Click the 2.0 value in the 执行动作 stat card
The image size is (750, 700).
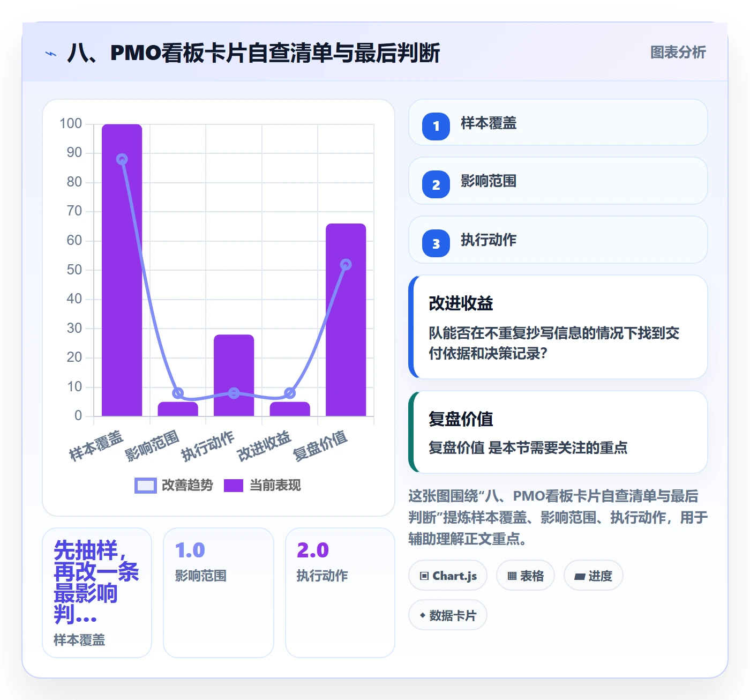[313, 550]
